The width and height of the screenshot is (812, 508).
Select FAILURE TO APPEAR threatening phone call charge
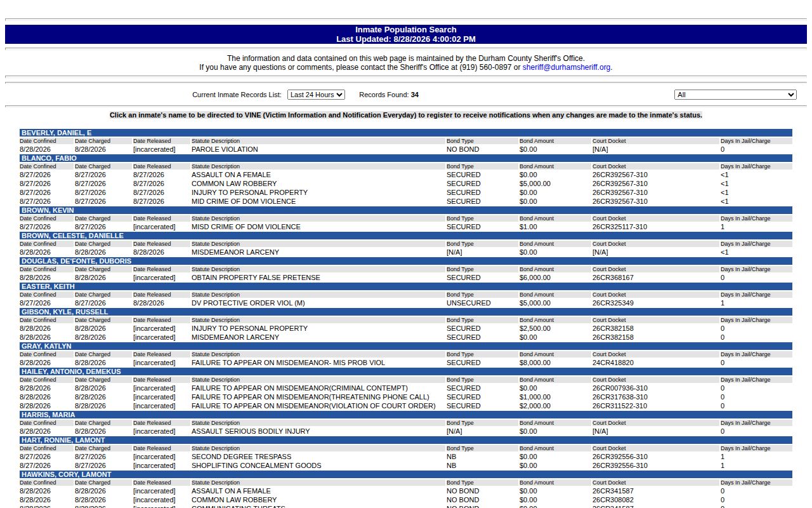(x=310, y=397)
